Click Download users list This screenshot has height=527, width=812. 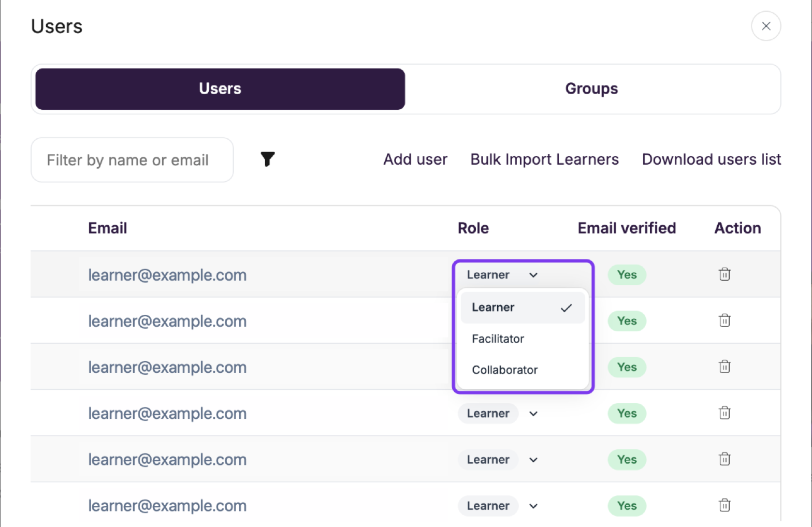click(712, 159)
